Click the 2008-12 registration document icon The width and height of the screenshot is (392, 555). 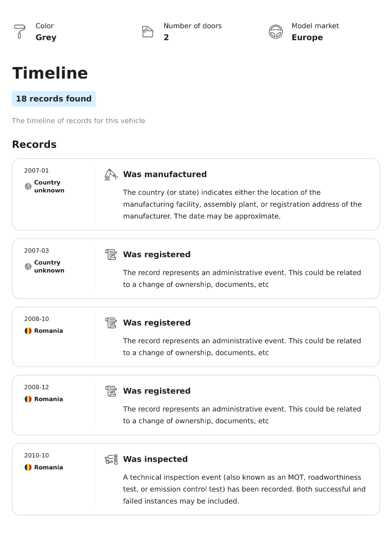[x=111, y=391]
